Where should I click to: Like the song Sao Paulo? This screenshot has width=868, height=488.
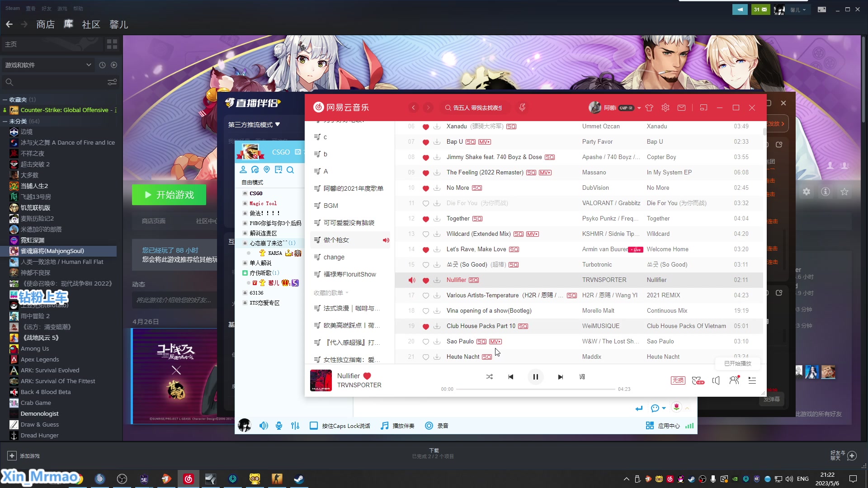425,342
